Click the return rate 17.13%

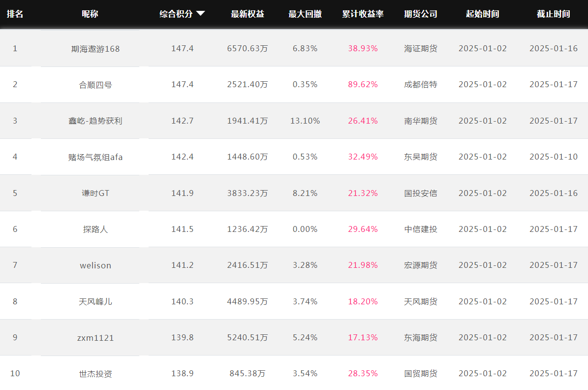click(x=363, y=337)
